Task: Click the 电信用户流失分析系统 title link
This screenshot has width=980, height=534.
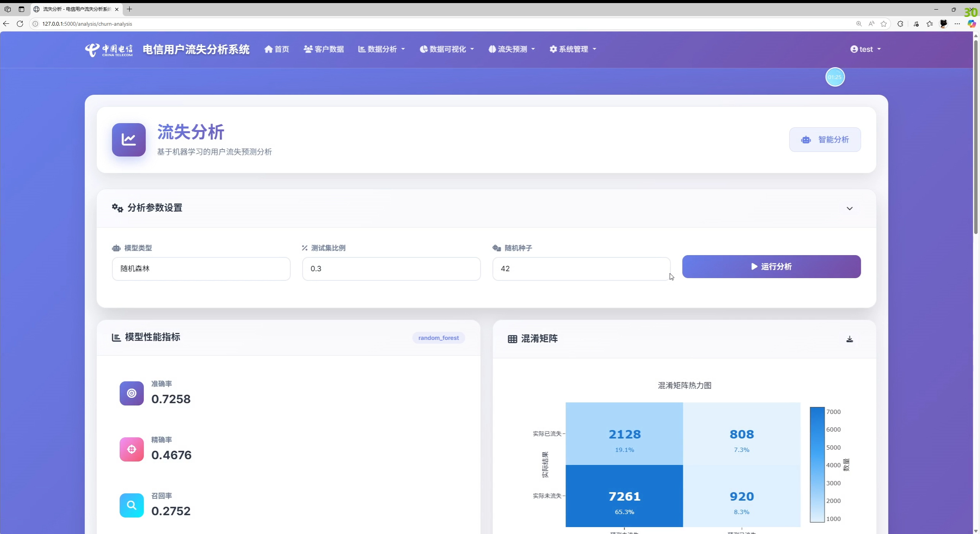Action: coord(196,49)
